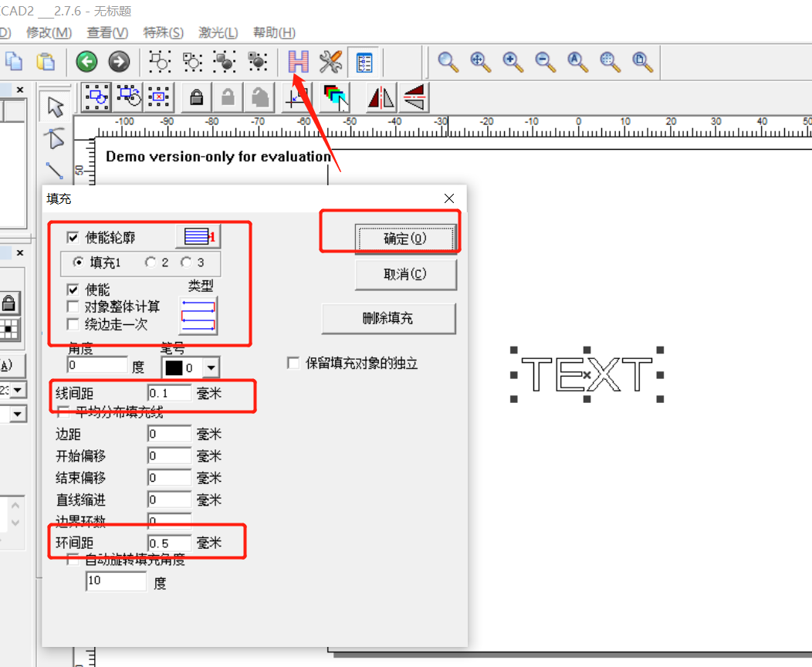Click the 删除填充 button
Screen dimensions: 812x667
pyautogui.click(x=388, y=318)
